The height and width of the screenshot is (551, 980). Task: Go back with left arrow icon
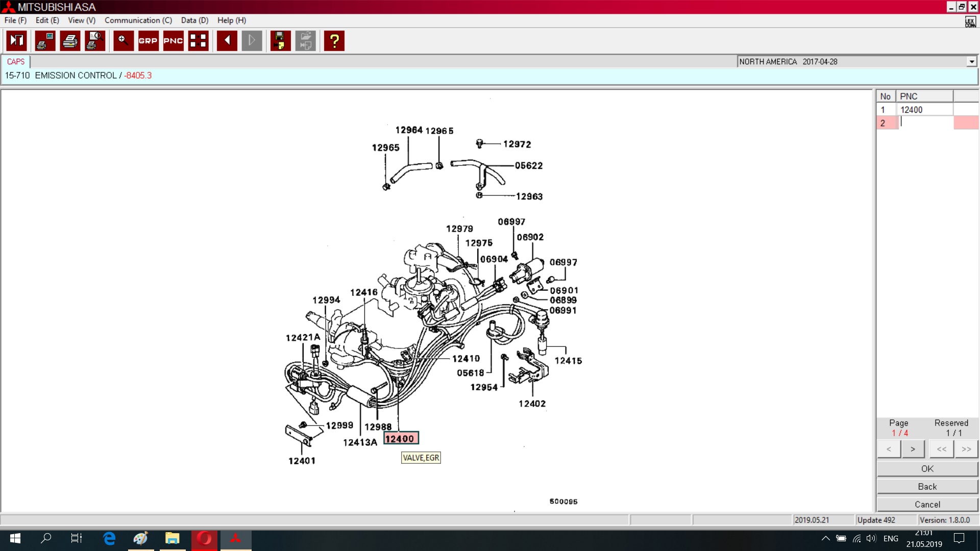coord(227,41)
